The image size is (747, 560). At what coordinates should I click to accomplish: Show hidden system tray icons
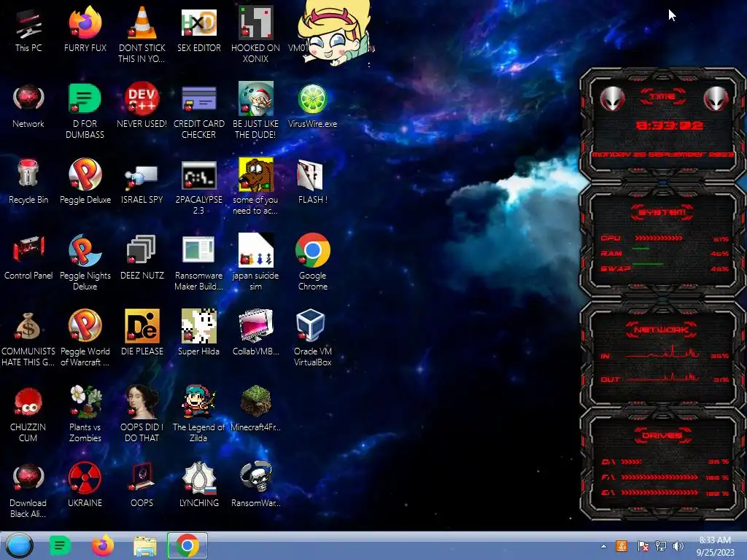(x=603, y=546)
